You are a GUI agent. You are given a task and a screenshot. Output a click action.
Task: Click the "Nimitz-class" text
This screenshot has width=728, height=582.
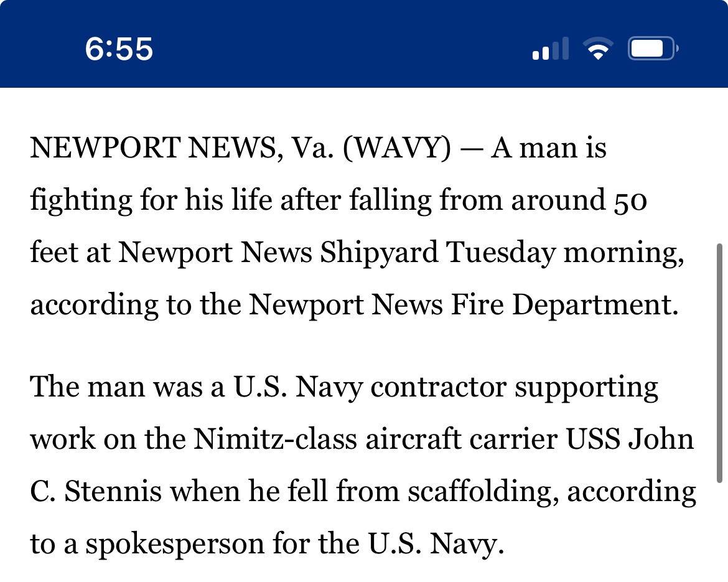point(275,440)
